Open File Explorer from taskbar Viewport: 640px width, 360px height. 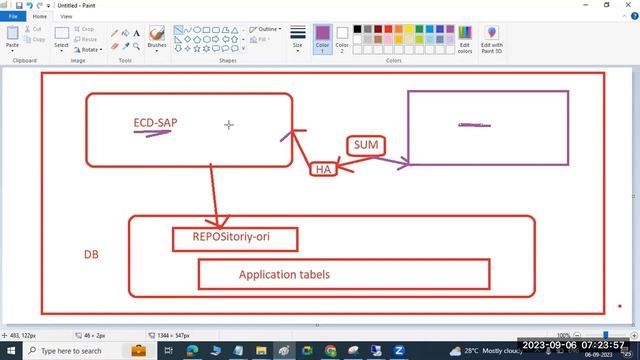click(x=261, y=351)
